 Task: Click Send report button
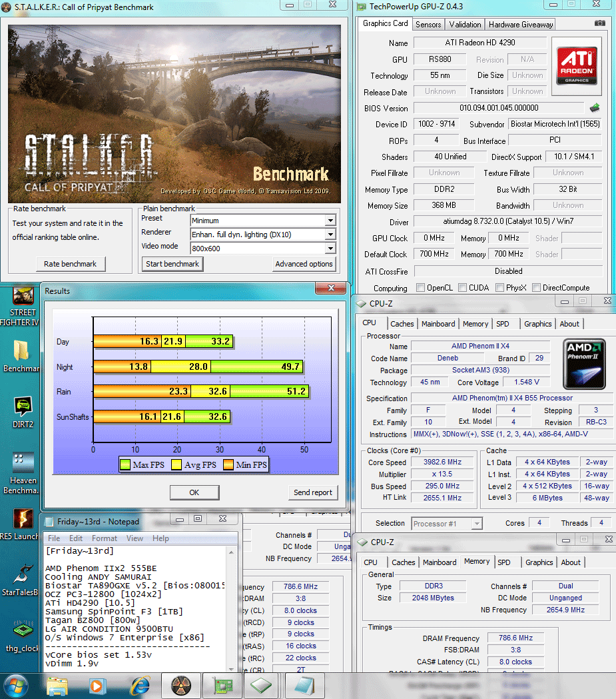[313, 492]
